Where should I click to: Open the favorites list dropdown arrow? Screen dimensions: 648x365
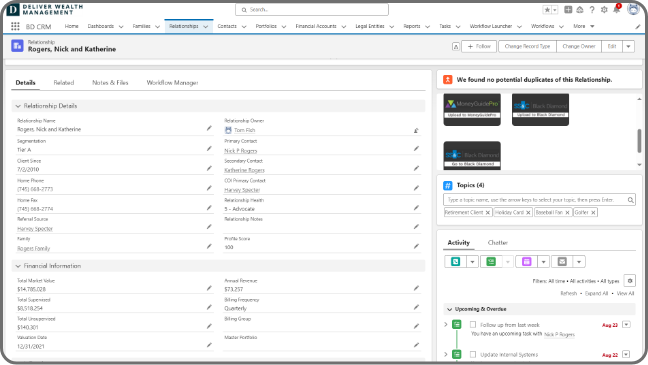pyautogui.click(x=555, y=10)
